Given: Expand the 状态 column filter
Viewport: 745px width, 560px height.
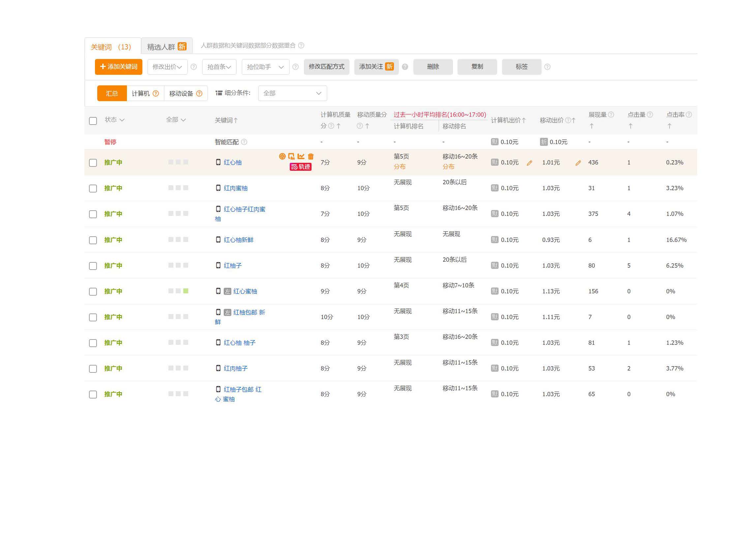Looking at the screenshot, I should coord(114,120).
